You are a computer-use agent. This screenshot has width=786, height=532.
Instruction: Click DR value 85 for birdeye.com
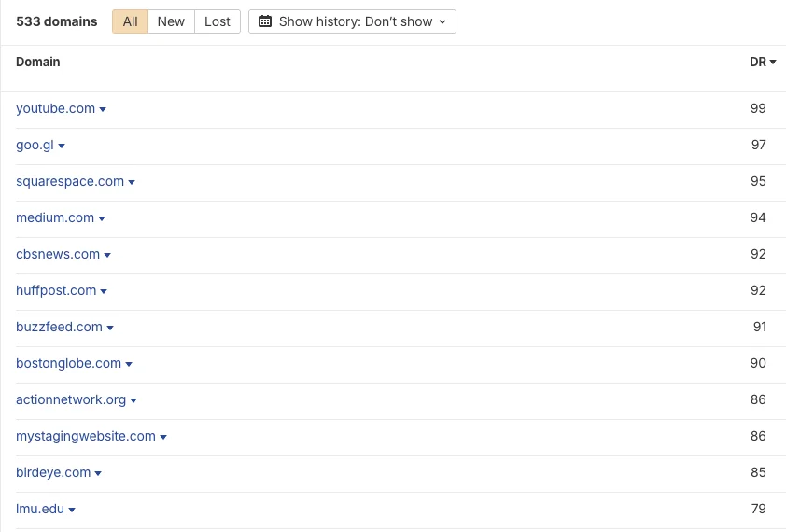758,472
